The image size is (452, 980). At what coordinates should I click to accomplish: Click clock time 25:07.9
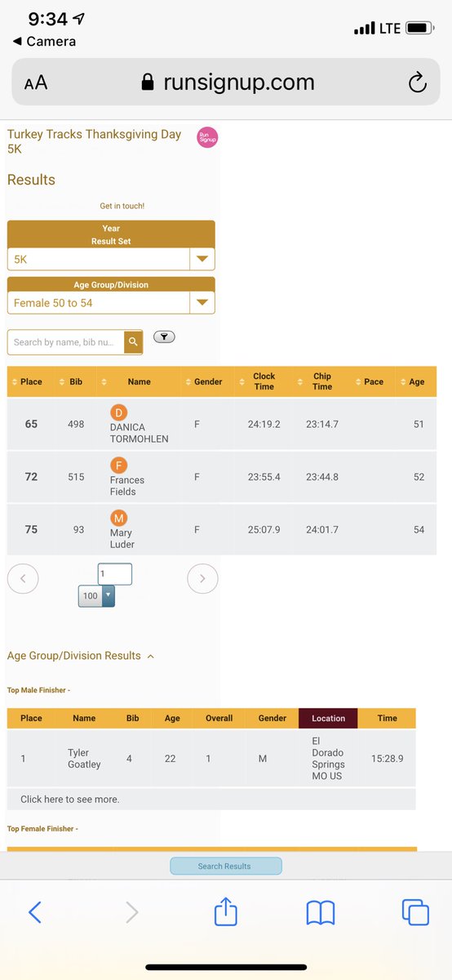tap(264, 530)
